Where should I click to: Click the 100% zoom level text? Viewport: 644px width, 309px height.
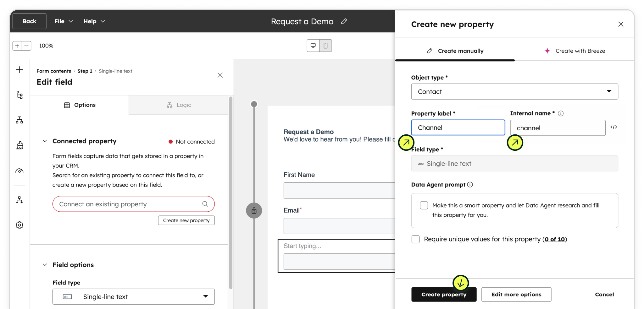click(x=46, y=46)
